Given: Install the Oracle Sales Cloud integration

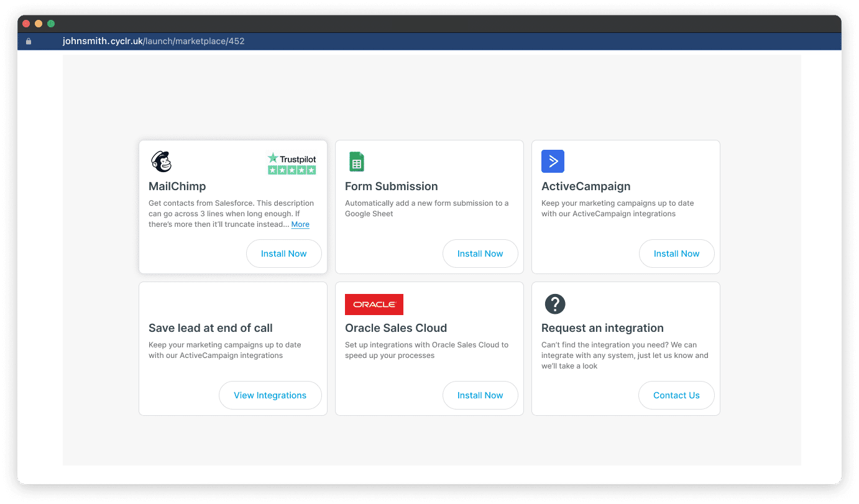Looking at the screenshot, I should coord(480,395).
